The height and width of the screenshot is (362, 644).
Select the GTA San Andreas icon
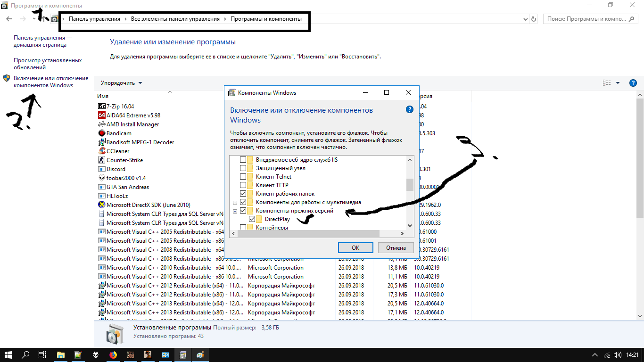click(101, 187)
